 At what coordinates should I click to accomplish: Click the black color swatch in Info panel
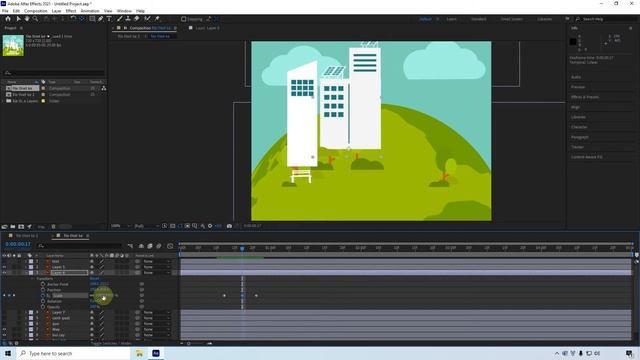pos(573,42)
